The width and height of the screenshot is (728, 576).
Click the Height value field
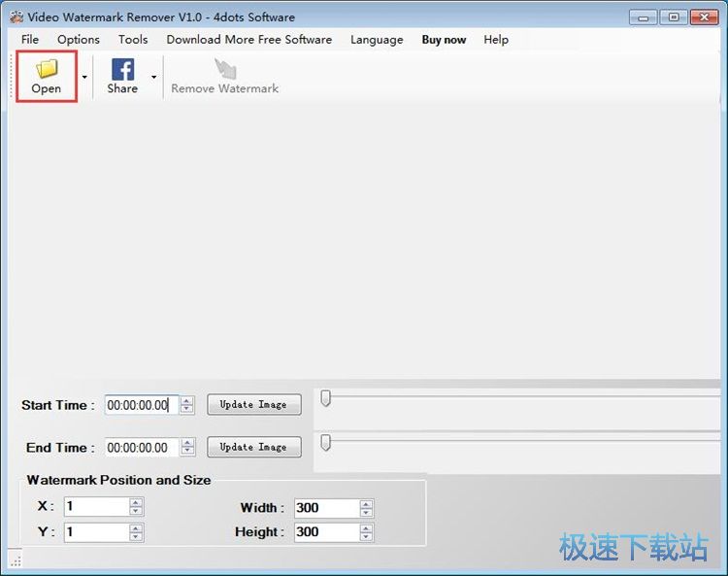click(x=325, y=532)
